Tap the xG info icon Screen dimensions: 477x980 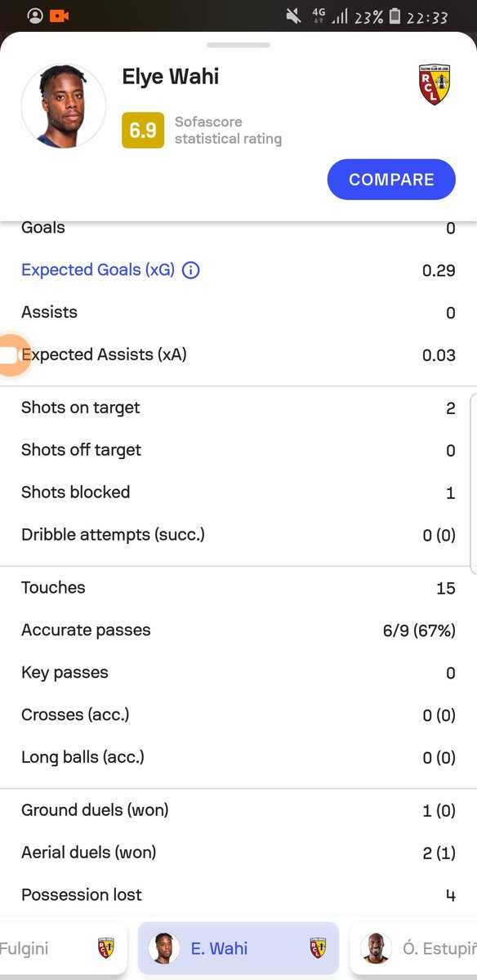(x=190, y=270)
